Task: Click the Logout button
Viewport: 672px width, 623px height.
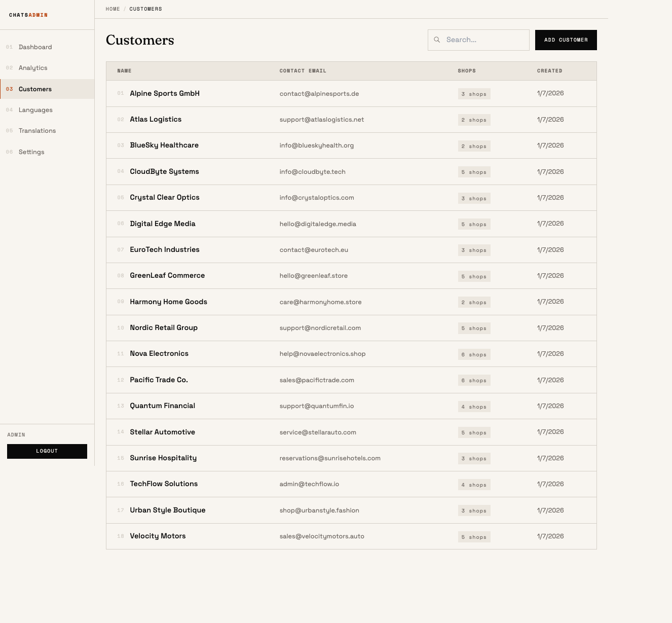Action: pos(47,451)
